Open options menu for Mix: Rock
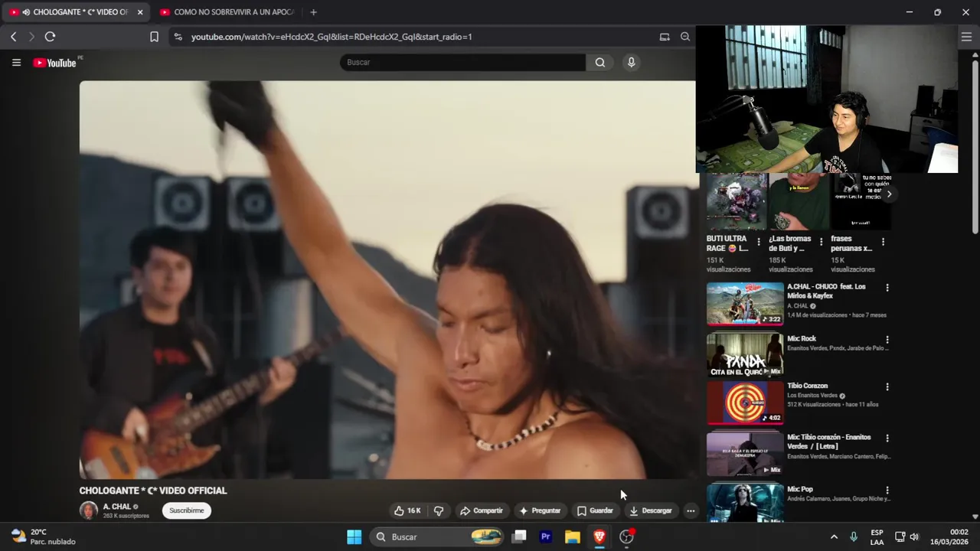Image resolution: width=980 pixels, height=551 pixels. (887, 340)
